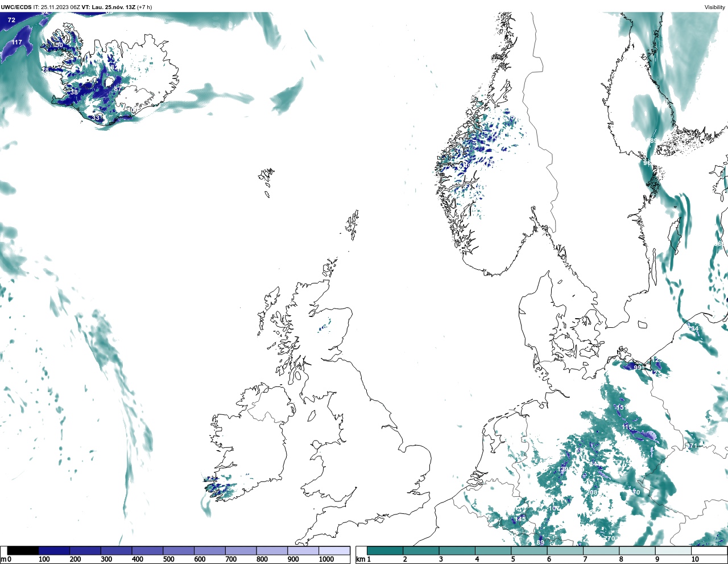This screenshot has height=564, width=728.
Task: Select the dark teal 1–2 km swatch
Action: tap(385, 551)
